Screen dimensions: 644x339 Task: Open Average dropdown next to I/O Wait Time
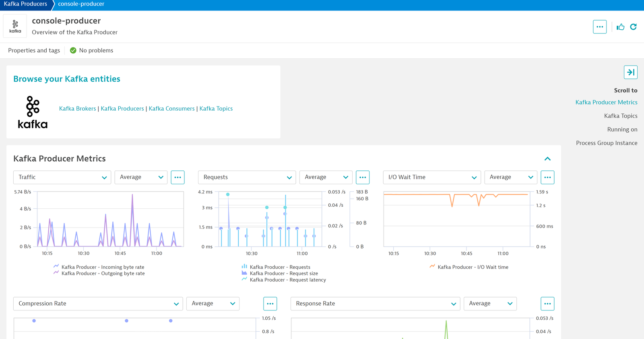[x=511, y=177]
